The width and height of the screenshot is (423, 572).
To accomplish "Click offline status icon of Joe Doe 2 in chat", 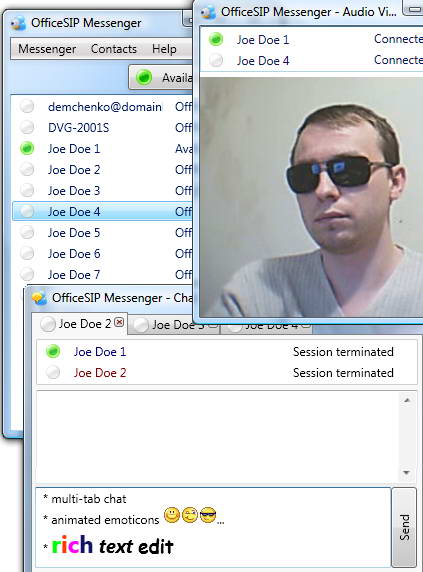I will pos(53,372).
